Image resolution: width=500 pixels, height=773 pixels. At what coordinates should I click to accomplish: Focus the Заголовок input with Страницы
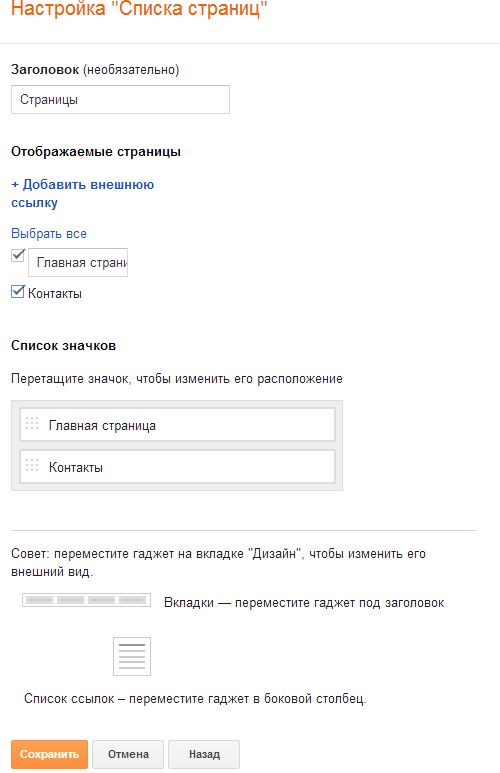click(x=120, y=100)
